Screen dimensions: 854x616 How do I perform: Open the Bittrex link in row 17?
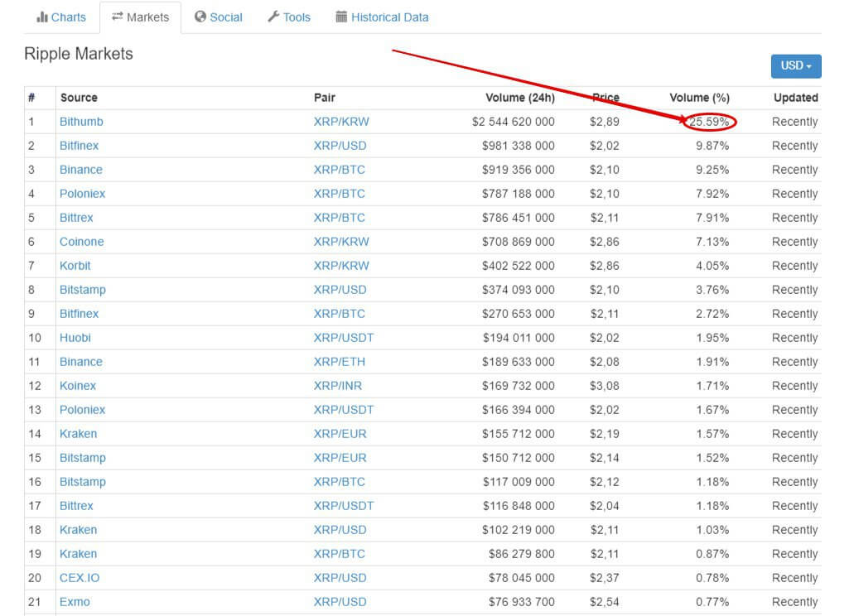(x=76, y=506)
